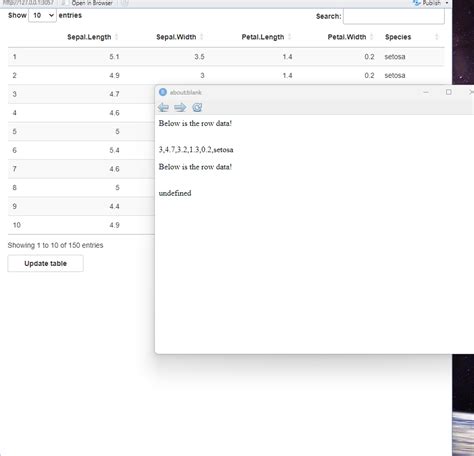Click the Update table button

45,263
